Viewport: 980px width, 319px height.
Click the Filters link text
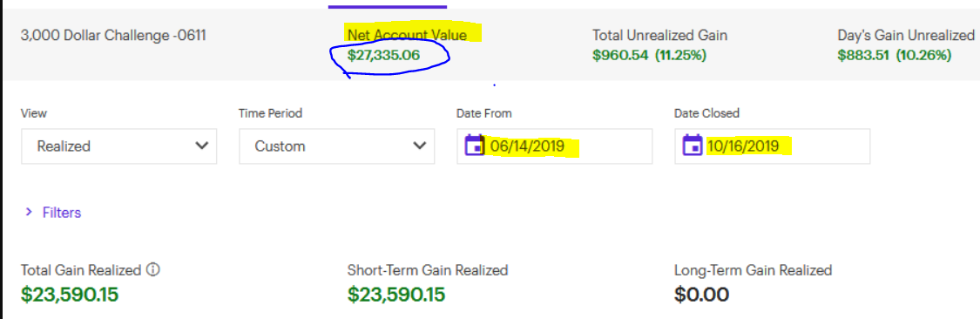(x=62, y=213)
